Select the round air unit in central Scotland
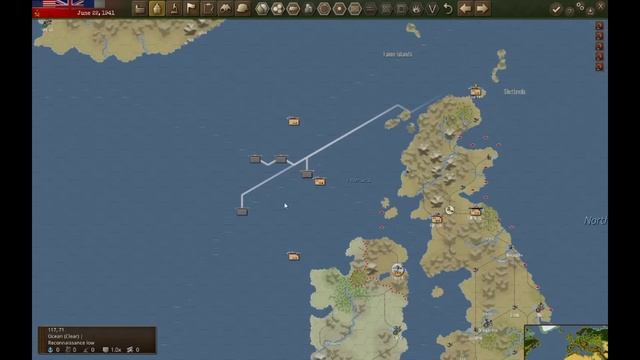The width and height of the screenshot is (640, 360). tap(450, 210)
